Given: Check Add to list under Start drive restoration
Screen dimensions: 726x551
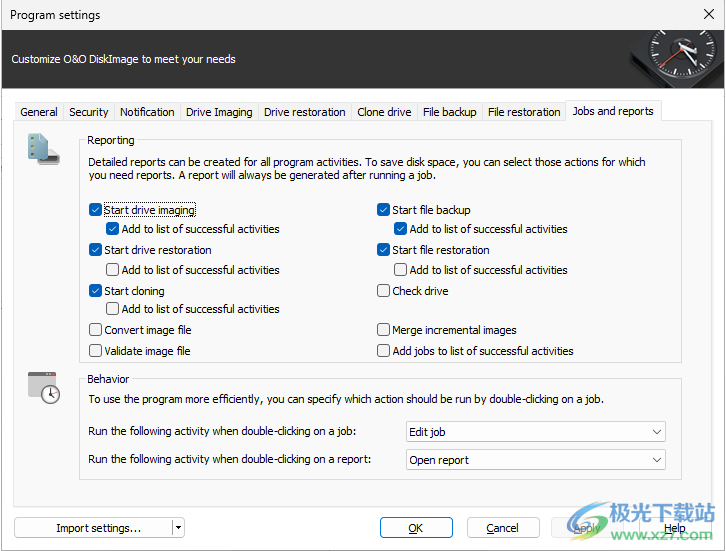Looking at the screenshot, I should tap(113, 269).
